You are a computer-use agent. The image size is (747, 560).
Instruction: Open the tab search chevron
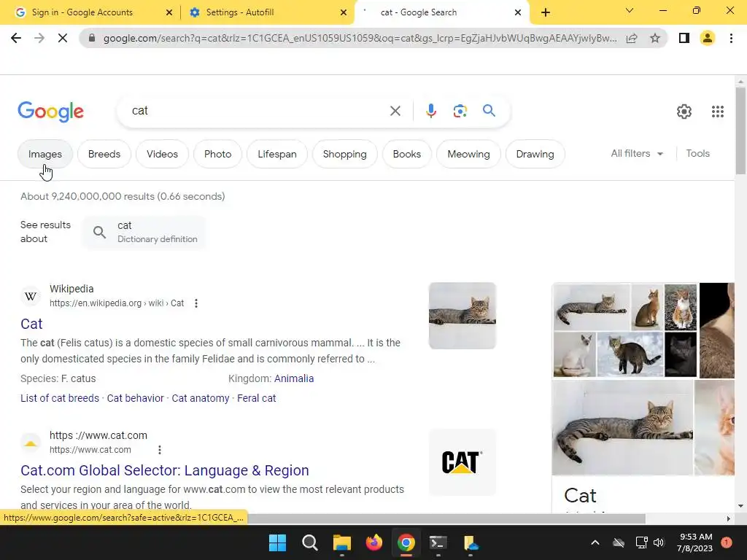pos(630,10)
